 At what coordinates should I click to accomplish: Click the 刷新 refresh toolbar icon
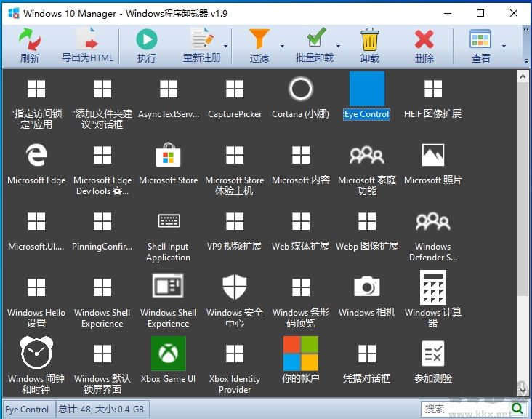coord(30,39)
